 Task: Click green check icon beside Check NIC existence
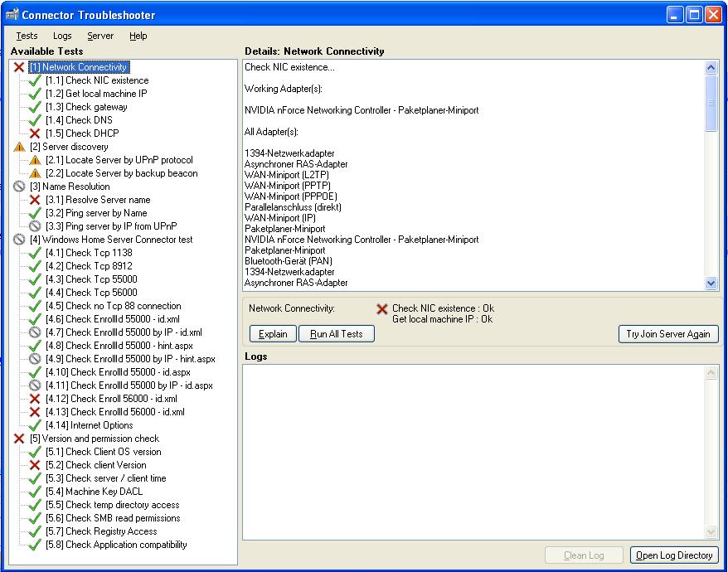[35, 80]
